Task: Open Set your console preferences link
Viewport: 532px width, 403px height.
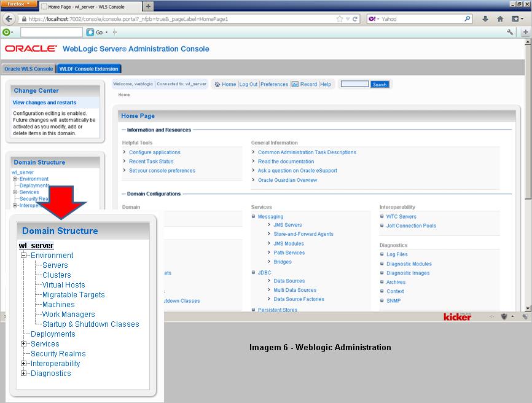Action: coord(162,171)
